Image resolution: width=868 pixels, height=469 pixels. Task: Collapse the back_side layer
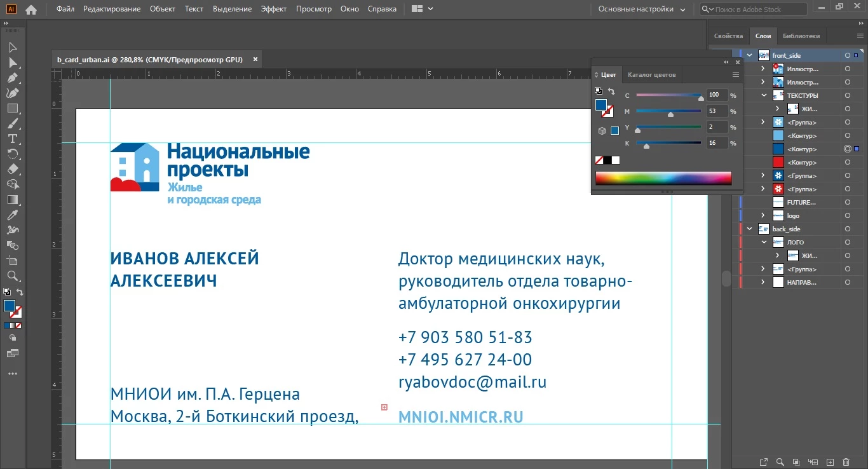click(x=750, y=229)
